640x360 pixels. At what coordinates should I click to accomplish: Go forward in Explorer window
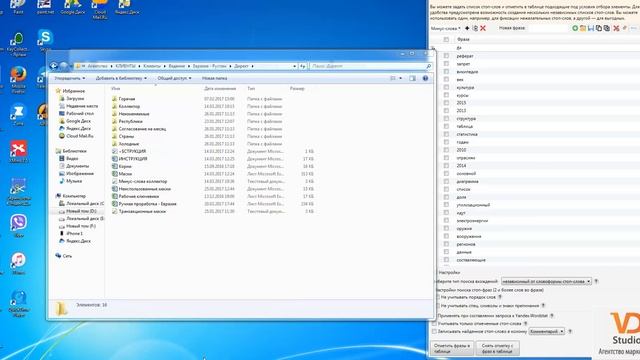[x=64, y=66]
